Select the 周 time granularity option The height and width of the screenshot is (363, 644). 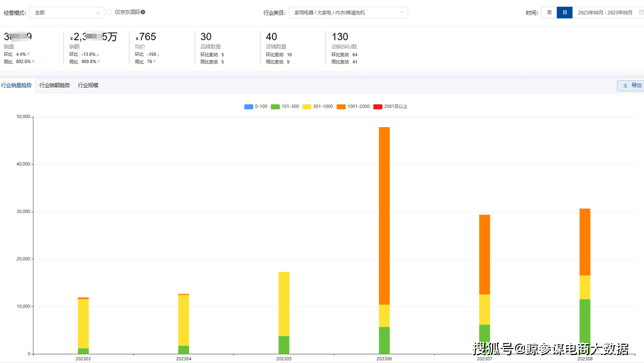pyautogui.click(x=549, y=12)
